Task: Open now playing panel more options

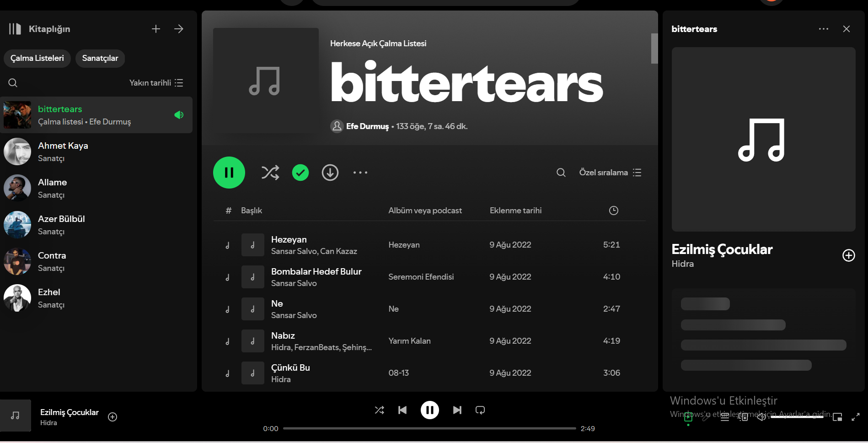Action: click(x=824, y=29)
